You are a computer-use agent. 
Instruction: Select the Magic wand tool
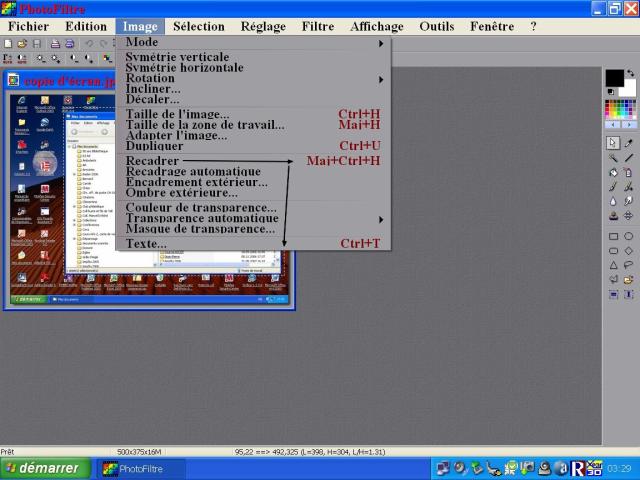[613, 158]
